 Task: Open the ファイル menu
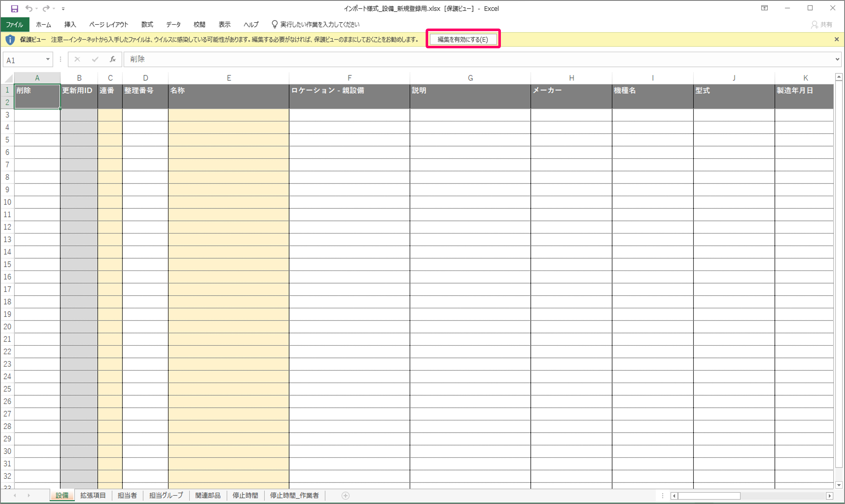14,24
